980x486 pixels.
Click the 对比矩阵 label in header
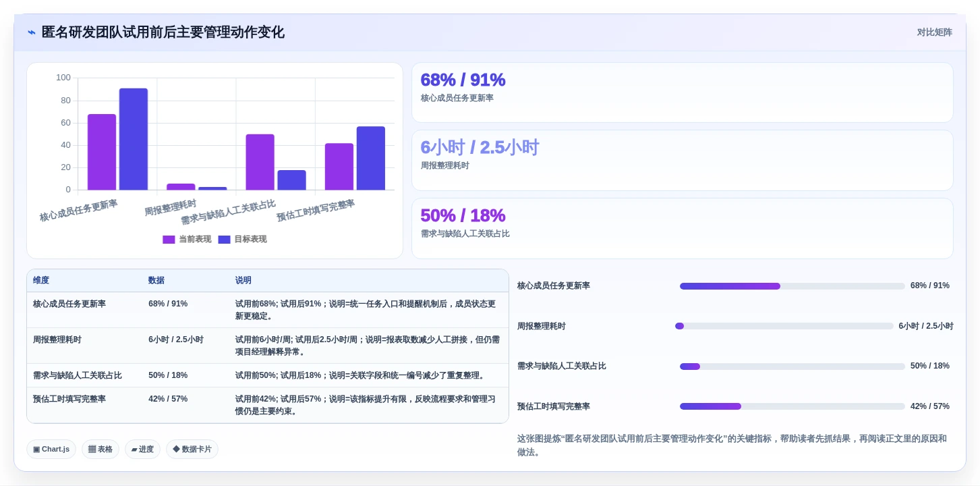tap(934, 32)
